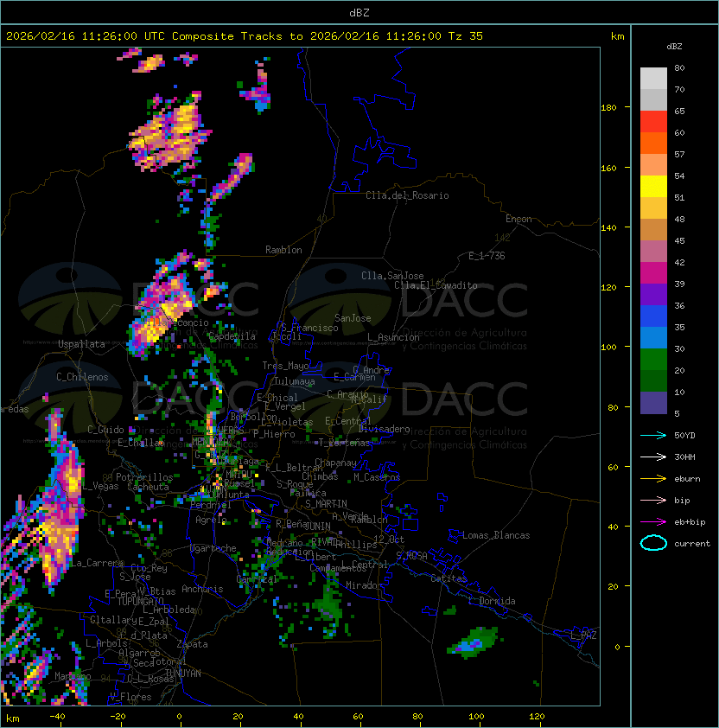This screenshot has height=728, width=719.
Task: Click the bip pink arrow legend icon
Action: [x=653, y=501]
